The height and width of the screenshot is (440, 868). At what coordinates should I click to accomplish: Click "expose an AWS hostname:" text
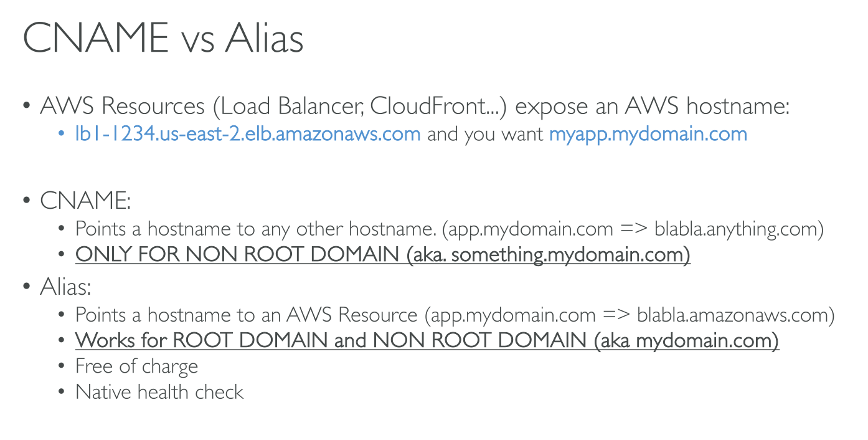[652, 107]
